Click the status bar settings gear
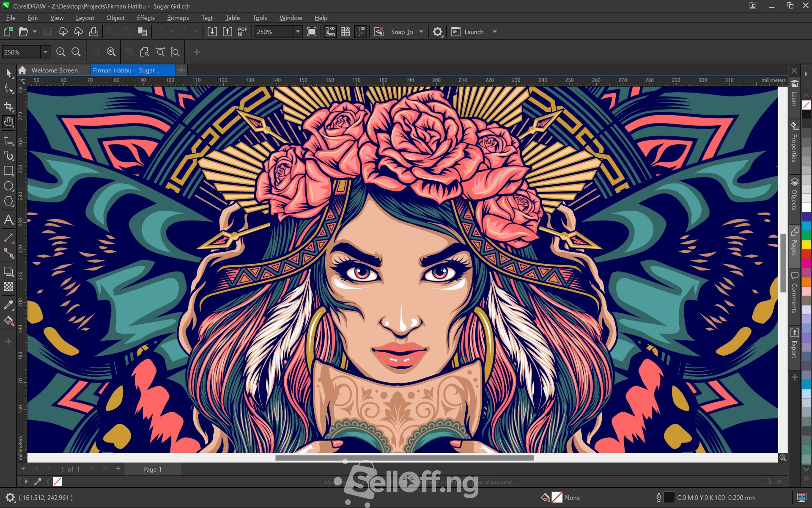 [10, 497]
